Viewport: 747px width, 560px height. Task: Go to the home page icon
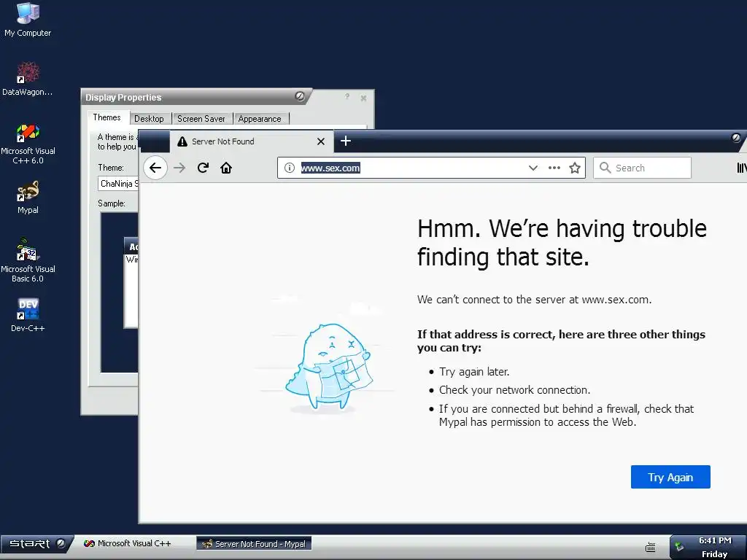226,168
